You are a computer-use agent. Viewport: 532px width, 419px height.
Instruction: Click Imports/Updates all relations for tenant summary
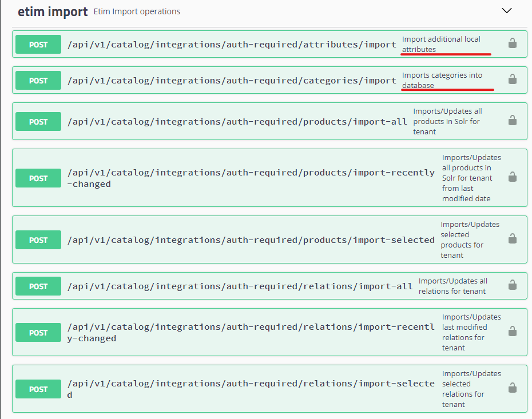pos(453,286)
